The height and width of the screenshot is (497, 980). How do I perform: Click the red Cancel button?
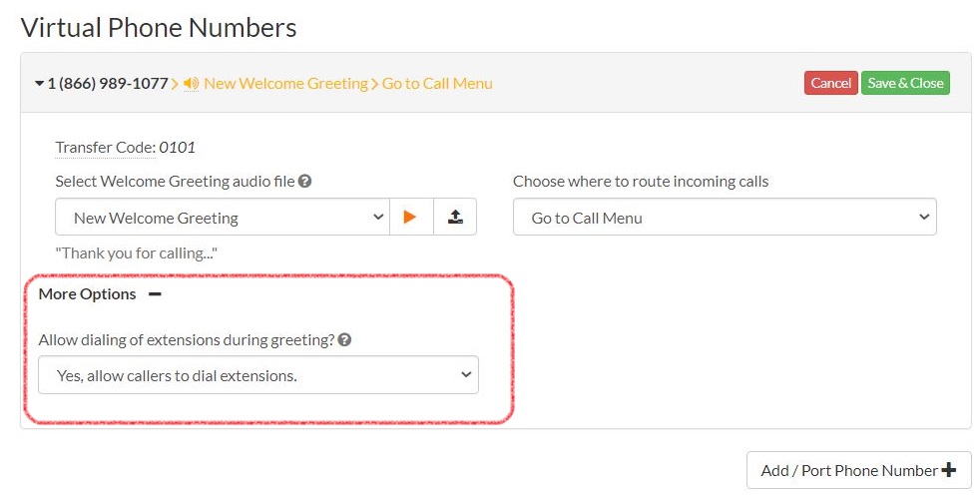830,83
